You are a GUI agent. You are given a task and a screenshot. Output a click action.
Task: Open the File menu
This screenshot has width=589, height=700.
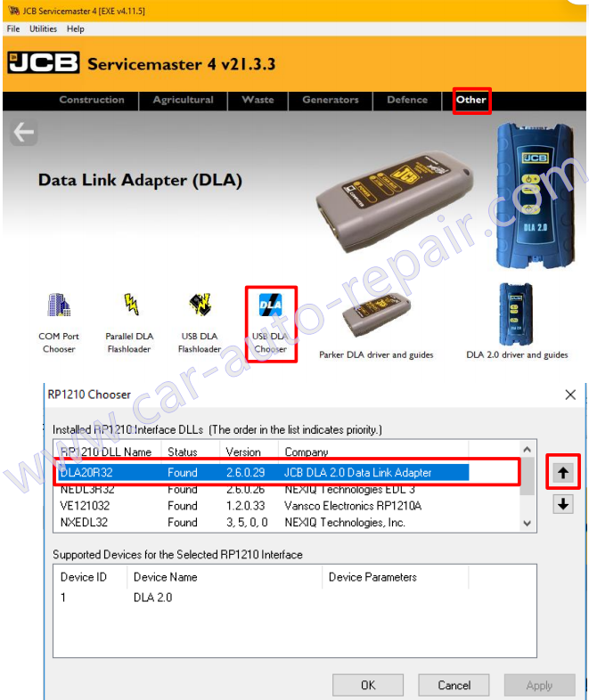click(13, 29)
